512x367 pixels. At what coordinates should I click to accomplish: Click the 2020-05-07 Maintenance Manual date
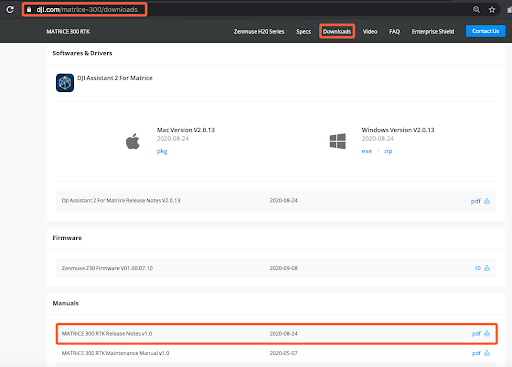(x=284, y=353)
